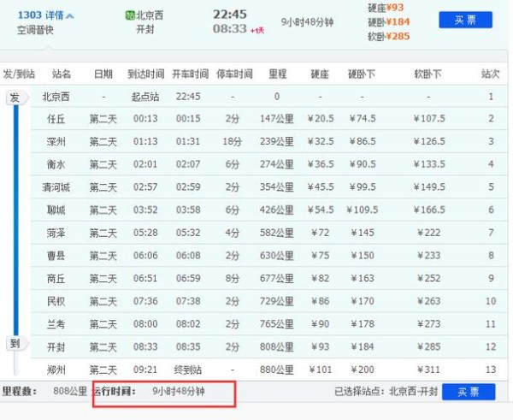Select the 里程 column header
The height and width of the screenshot is (420, 513).
277,74
